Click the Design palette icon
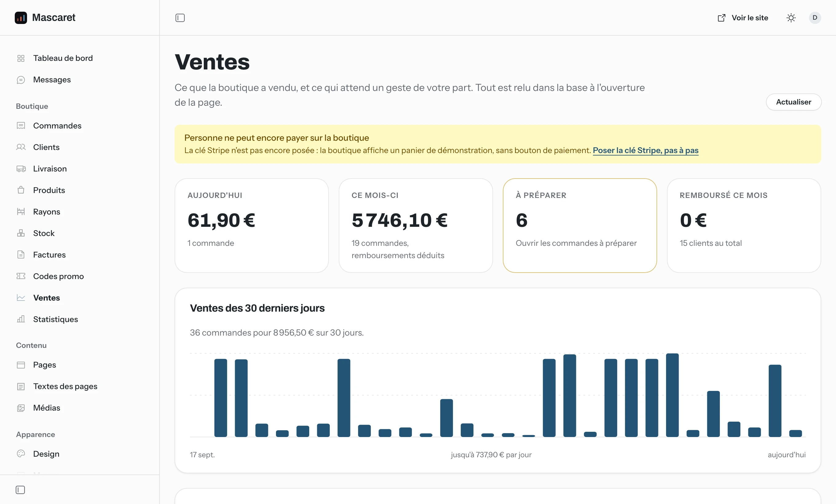This screenshot has height=504, width=836. [x=21, y=454]
